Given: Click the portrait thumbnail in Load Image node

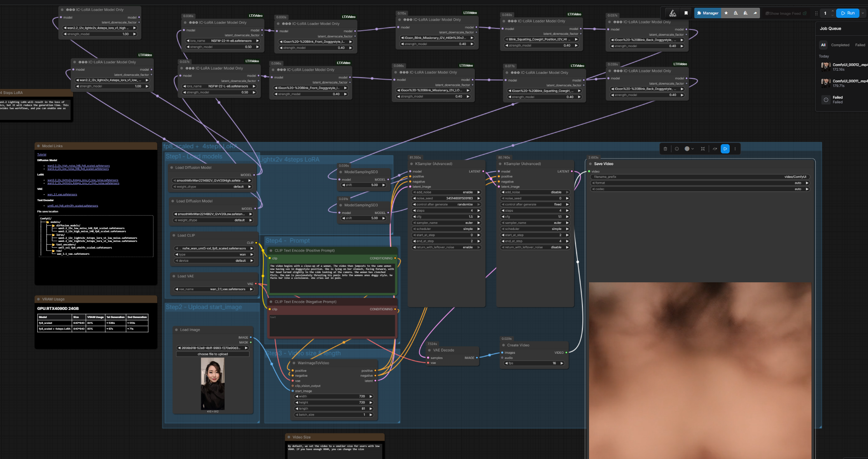Looking at the screenshot, I should [x=213, y=384].
